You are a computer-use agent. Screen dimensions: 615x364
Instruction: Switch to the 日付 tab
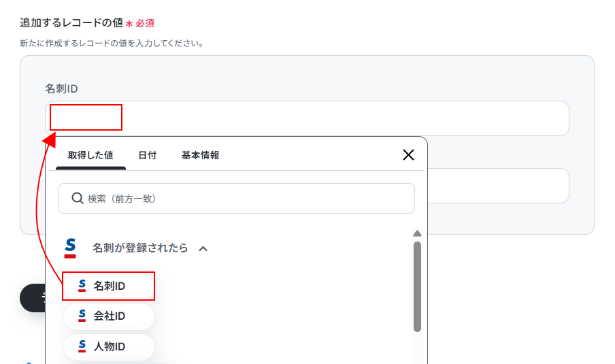click(x=148, y=155)
